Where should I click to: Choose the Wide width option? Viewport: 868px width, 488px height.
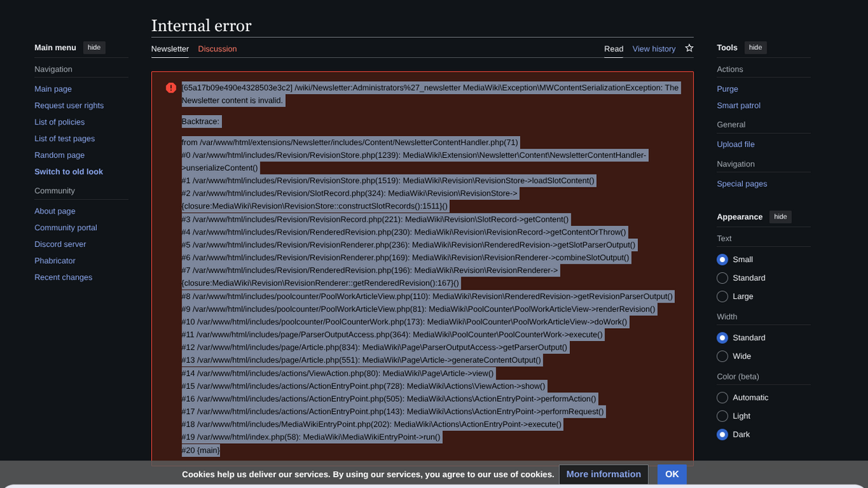[722, 356]
